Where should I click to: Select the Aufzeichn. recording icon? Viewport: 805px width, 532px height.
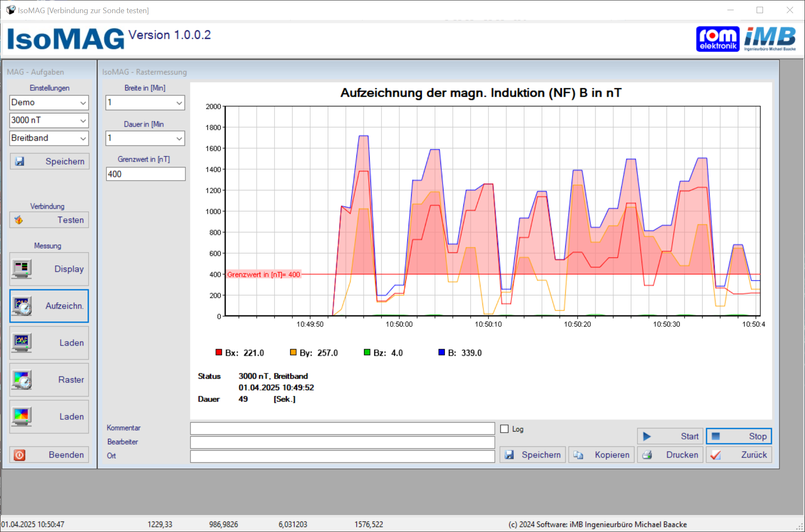[22, 306]
